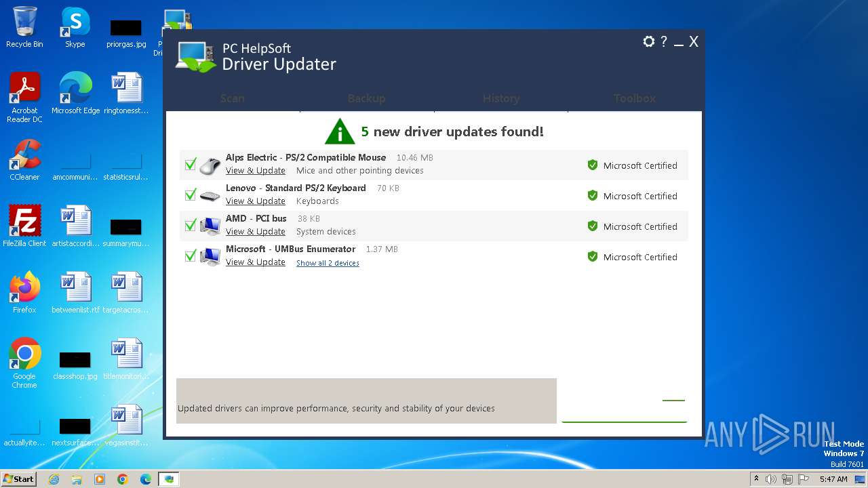Screen dimensions: 868x488
Task: Click Microsoft Certified shield for AMD PCI bus
Action: (x=592, y=226)
